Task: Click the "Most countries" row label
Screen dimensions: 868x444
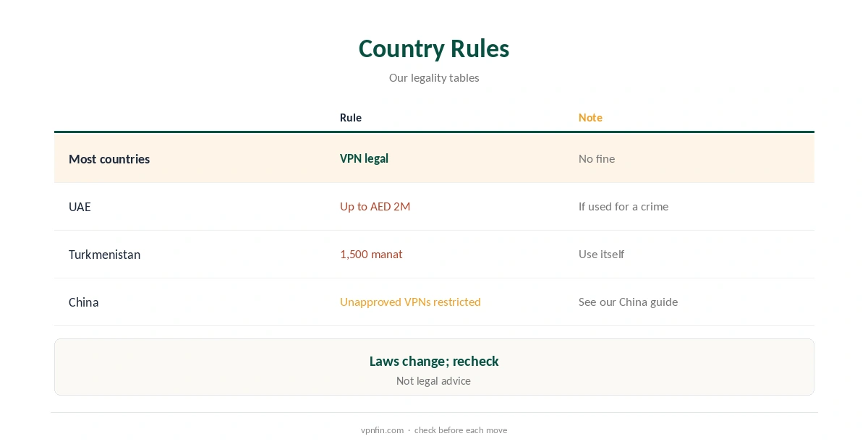Action: click(109, 159)
